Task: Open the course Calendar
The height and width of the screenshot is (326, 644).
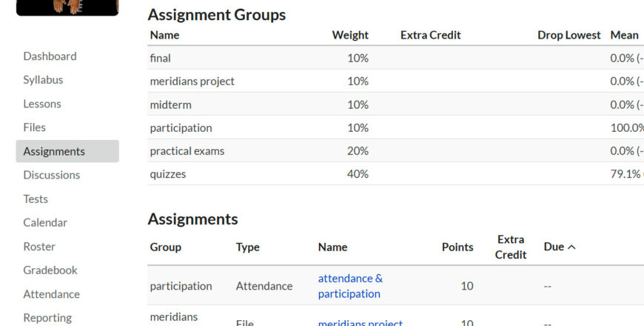Action: click(x=45, y=222)
